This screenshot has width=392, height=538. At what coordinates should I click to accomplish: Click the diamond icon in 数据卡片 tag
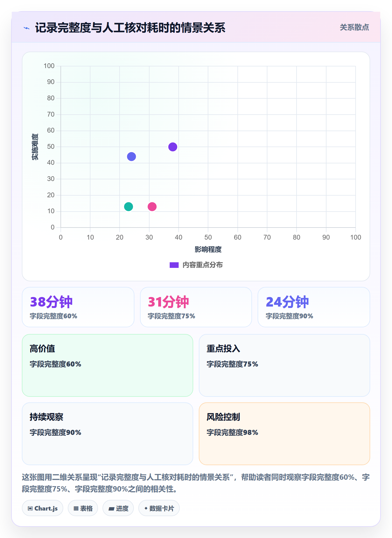tap(146, 508)
